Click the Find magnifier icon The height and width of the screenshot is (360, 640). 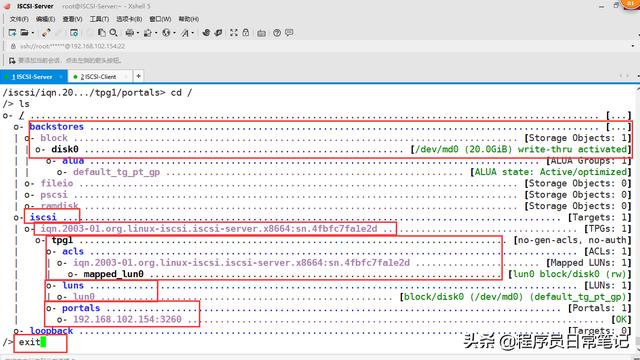pyautogui.click(x=113, y=33)
